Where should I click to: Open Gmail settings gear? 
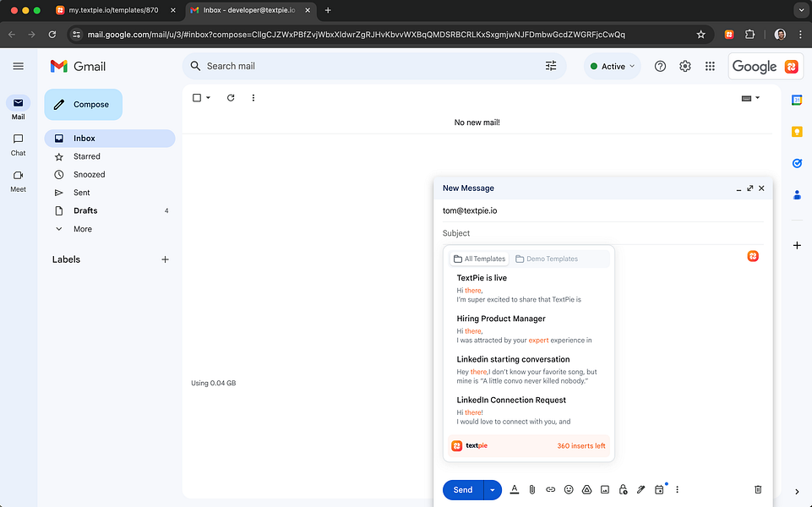click(684, 66)
